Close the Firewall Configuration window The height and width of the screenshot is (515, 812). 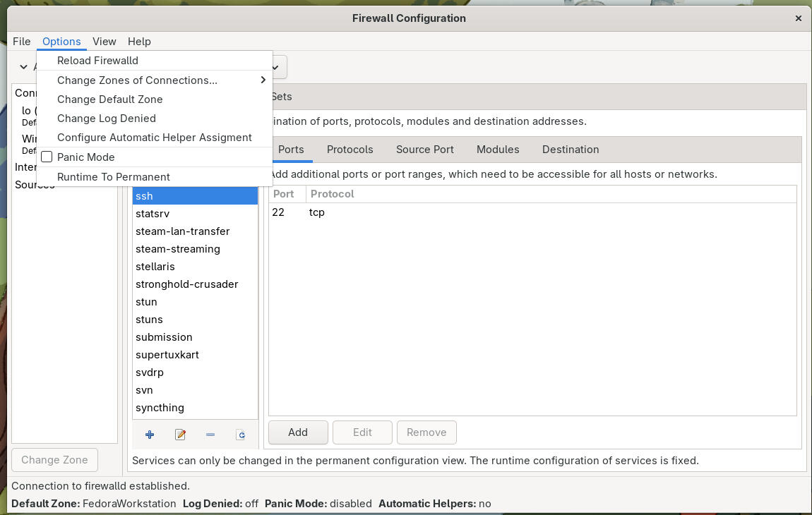pos(799,18)
